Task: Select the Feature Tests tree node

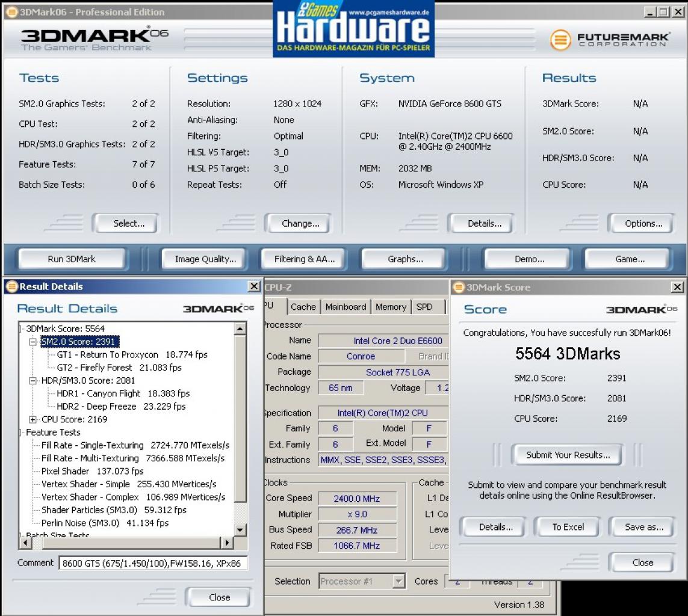Action: (53, 433)
